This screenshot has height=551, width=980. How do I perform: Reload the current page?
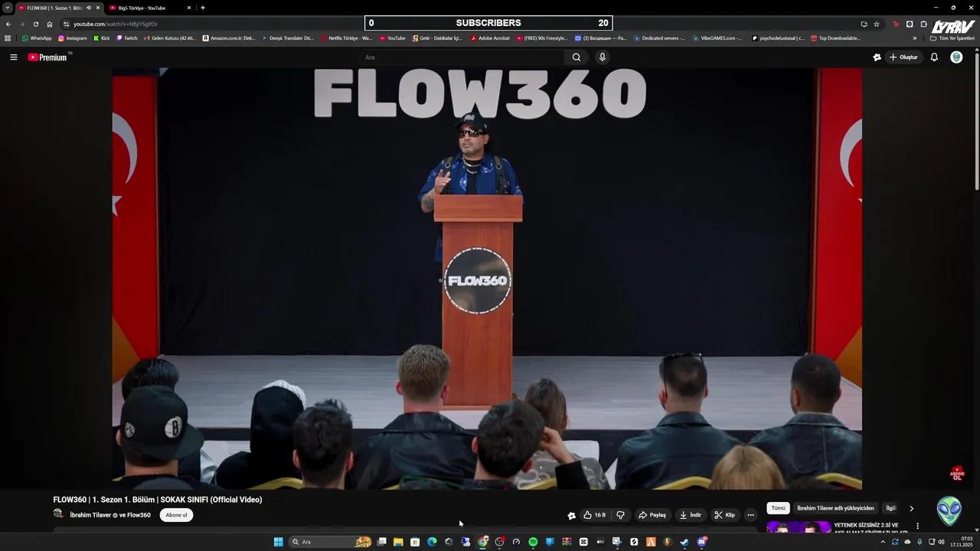pyautogui.click(x=35, y=24)
